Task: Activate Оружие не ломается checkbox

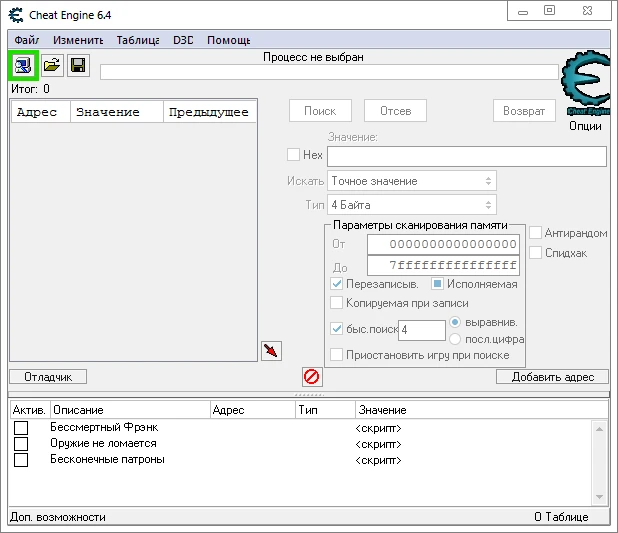Action: (x=21, y=444)
